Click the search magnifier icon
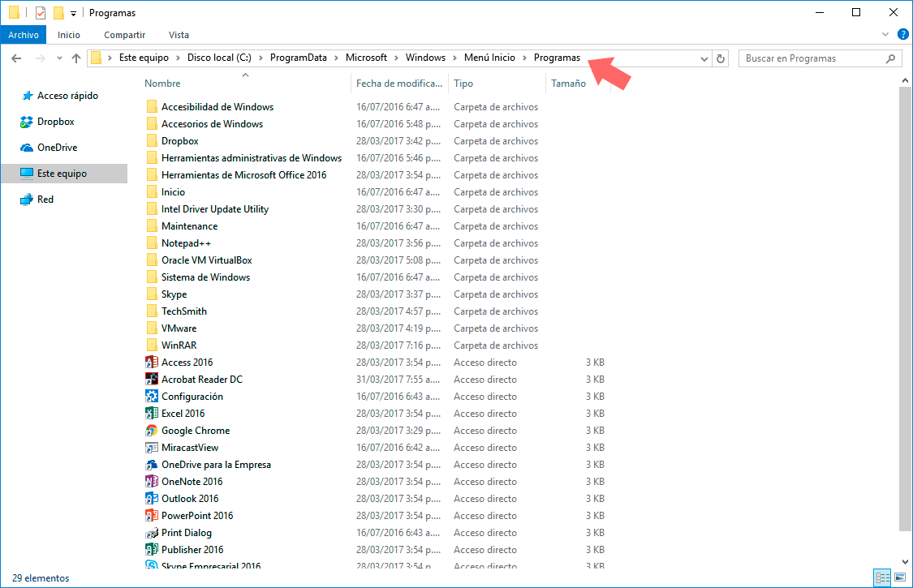 tap(890, 58)
